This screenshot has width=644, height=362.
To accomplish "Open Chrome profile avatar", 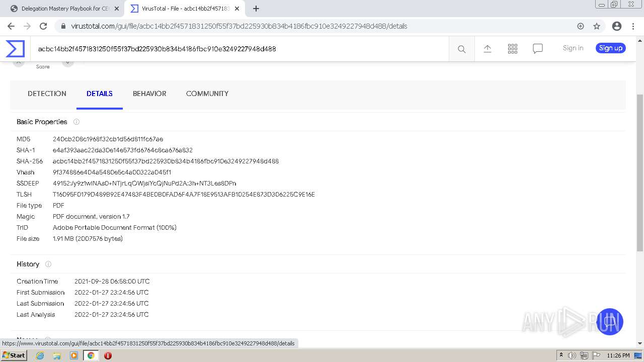I will (x=617, y=26).
